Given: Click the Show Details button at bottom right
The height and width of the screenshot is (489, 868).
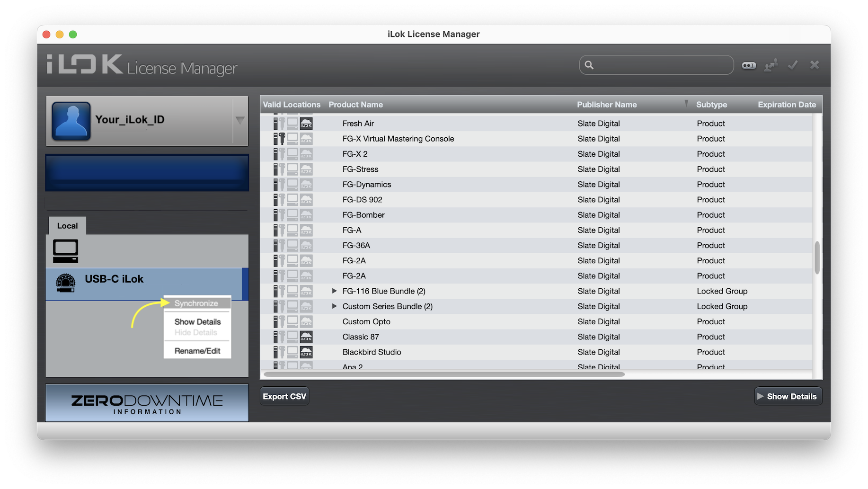Looking at the screenshot, I should tap(788, 397).
